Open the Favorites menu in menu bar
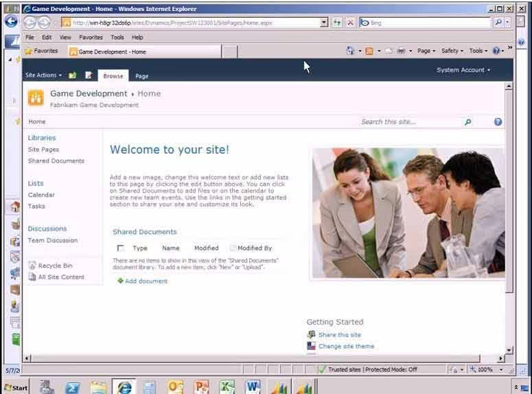This screenshot has height=394, width=532. (x=91, y=37)
